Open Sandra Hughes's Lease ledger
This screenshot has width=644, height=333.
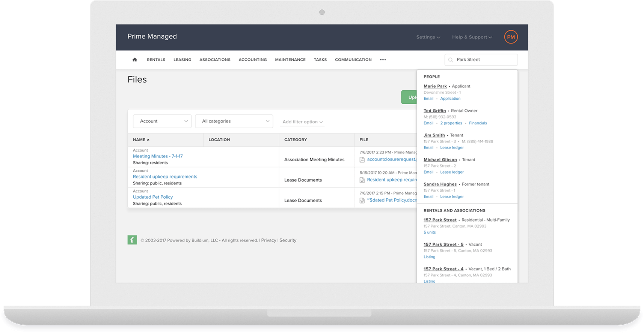(x=452, y=196)
